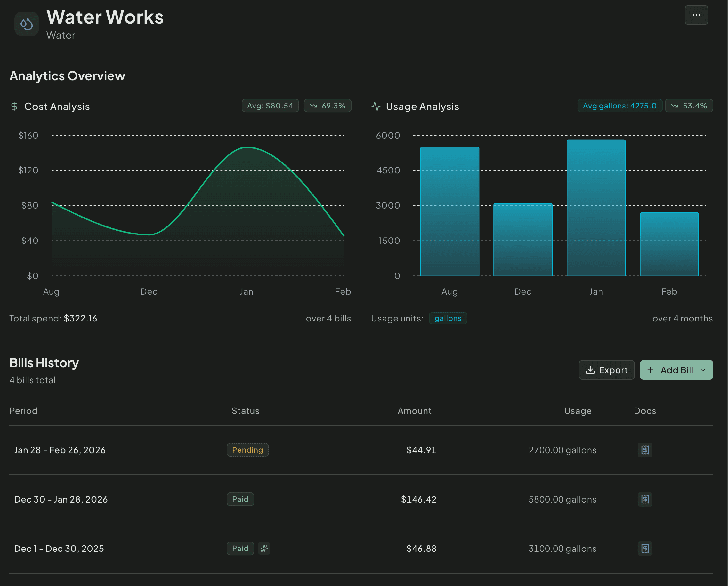Toggle the gallons usage units chip
Screen dimensions: 728x586
(448, 318)
